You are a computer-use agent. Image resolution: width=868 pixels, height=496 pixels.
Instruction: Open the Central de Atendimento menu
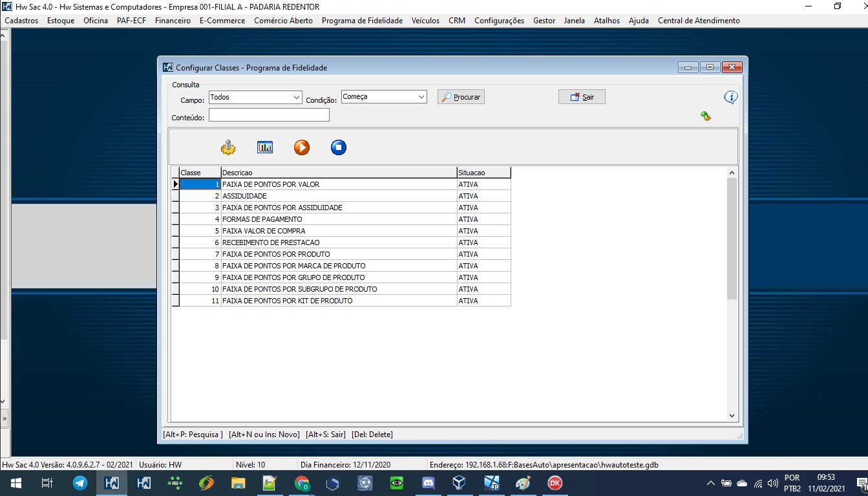[x=699, y=21]
